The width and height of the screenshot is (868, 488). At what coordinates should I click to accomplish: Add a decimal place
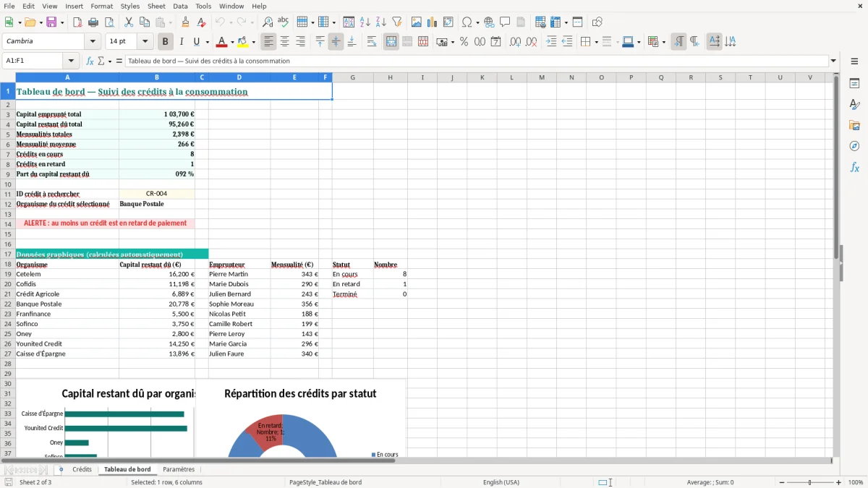coord(515,42)
